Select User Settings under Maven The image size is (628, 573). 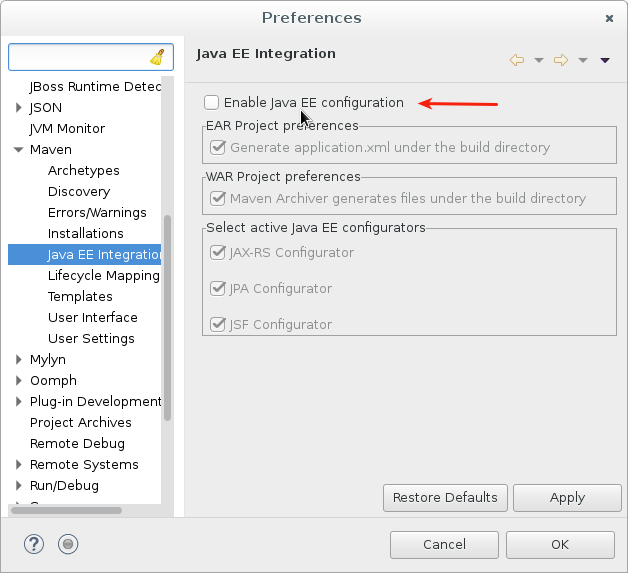pyautogui.click(x=91, y=338)
